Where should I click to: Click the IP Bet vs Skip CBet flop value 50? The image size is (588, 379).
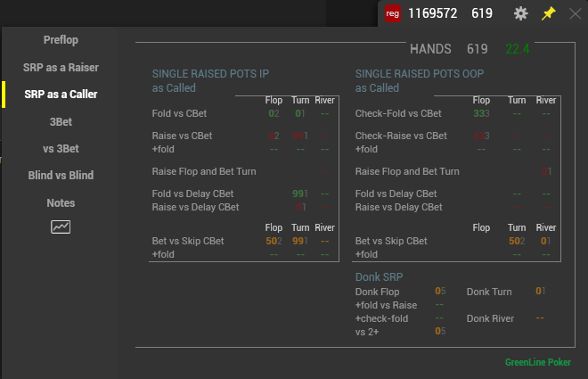[x=274, y=241]
